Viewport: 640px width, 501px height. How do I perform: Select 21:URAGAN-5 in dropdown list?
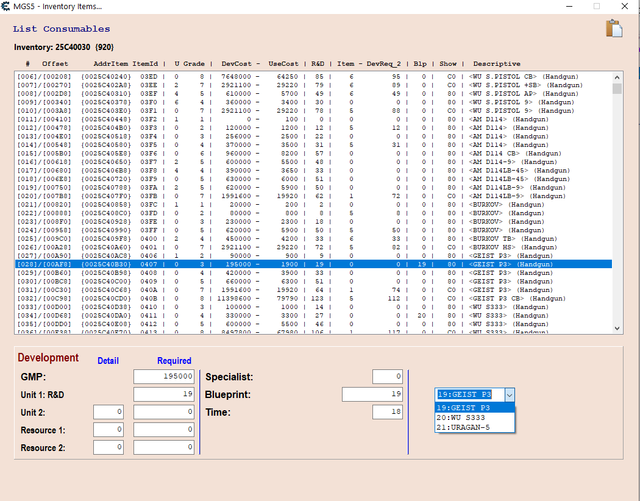tap(475, 428)
